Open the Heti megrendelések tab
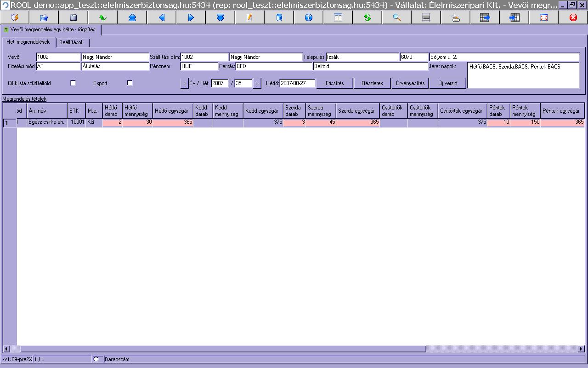Screen dimensions: 588x368 point(28,42)
